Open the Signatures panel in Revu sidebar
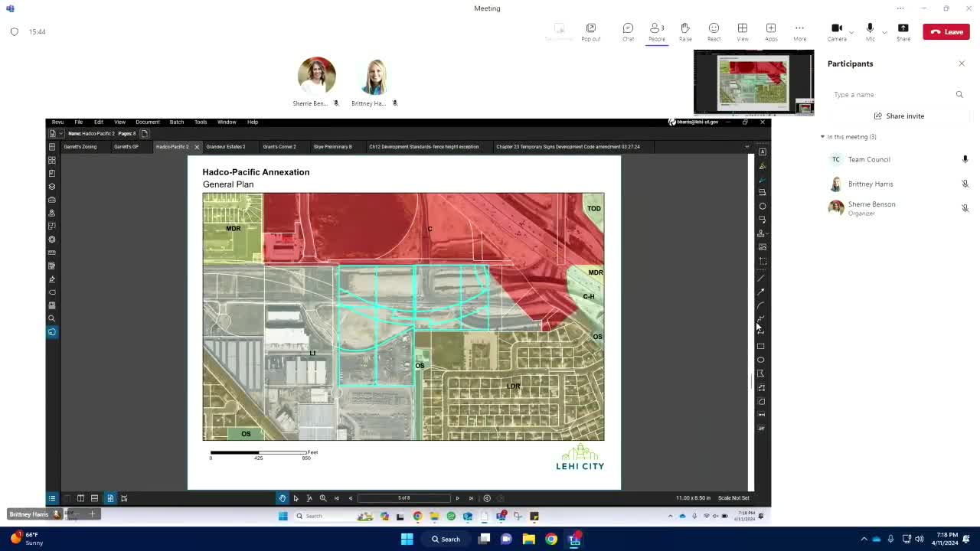 coord(52,279)
